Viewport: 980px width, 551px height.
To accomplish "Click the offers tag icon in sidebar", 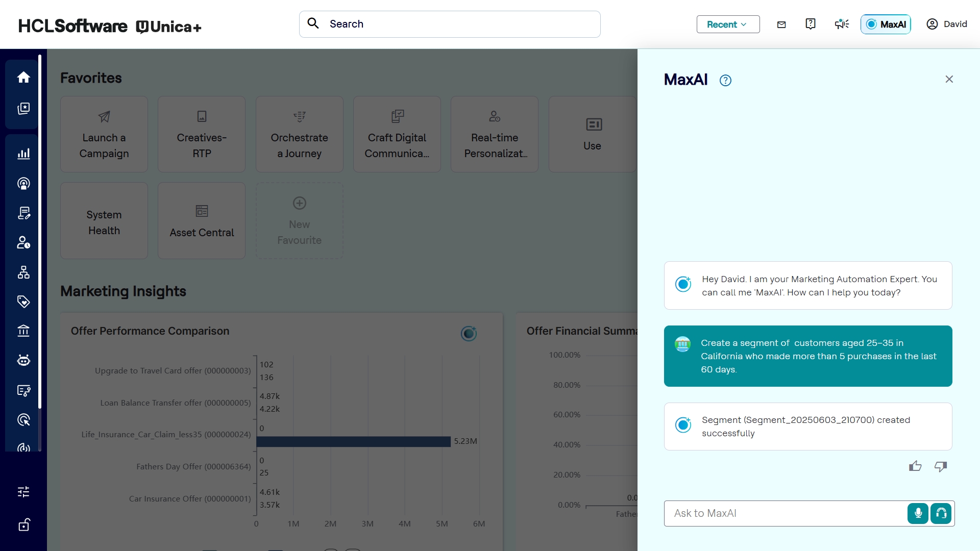I will 23,302.
